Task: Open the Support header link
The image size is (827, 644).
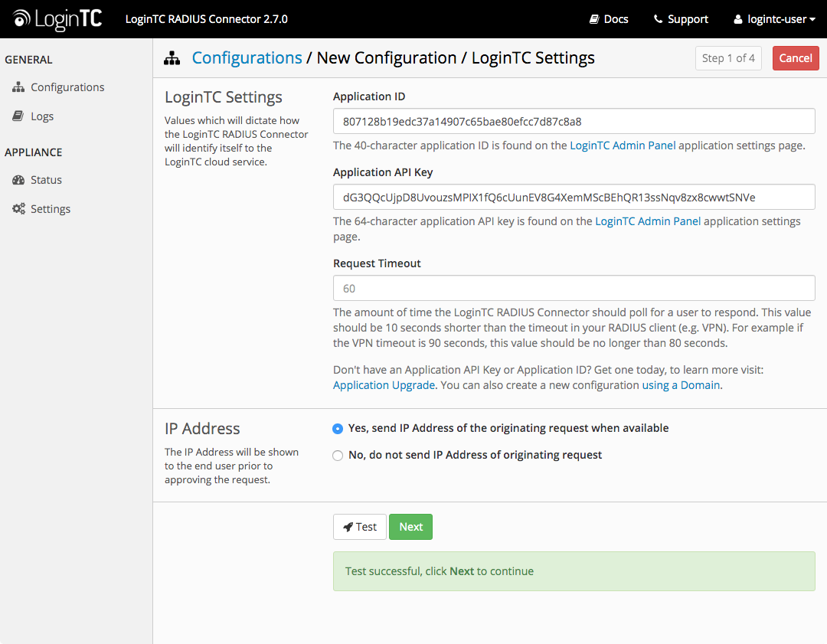Action: (681, 19)
